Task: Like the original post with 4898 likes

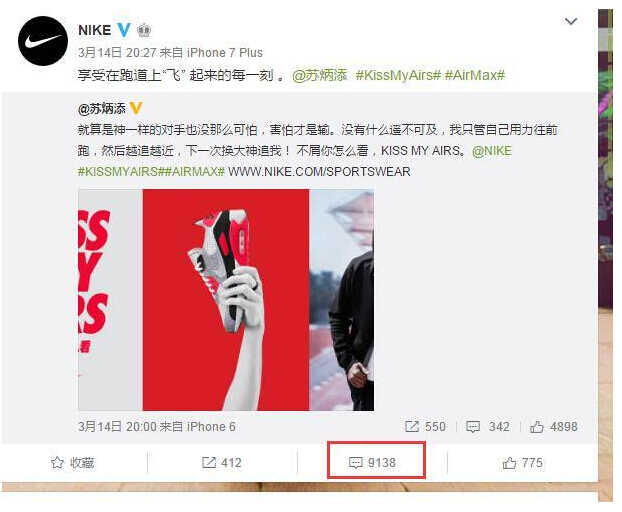Action: point(553,427)
